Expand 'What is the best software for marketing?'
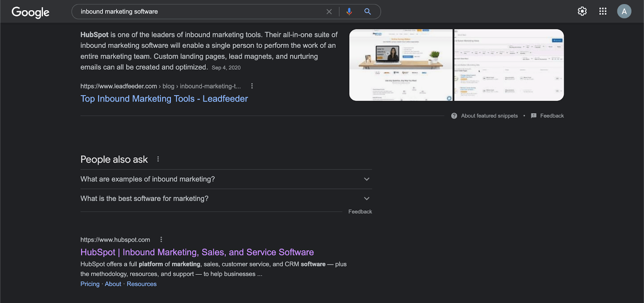The image size is (644, 303). pos(225,198)
